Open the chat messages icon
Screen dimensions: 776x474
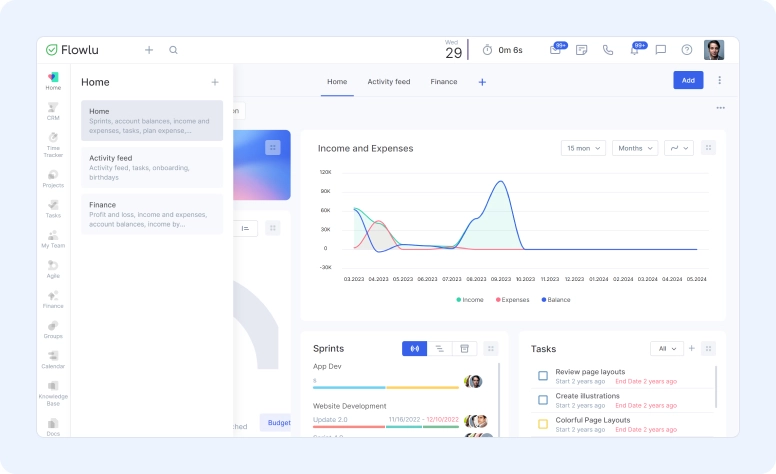[x=661, y=50]
